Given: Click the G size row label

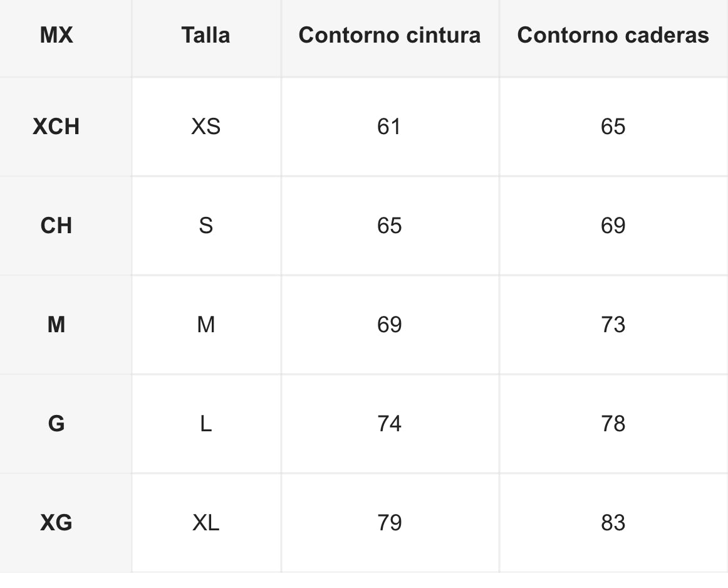Looking at the screenshot, I should click(x=56, y=424).
